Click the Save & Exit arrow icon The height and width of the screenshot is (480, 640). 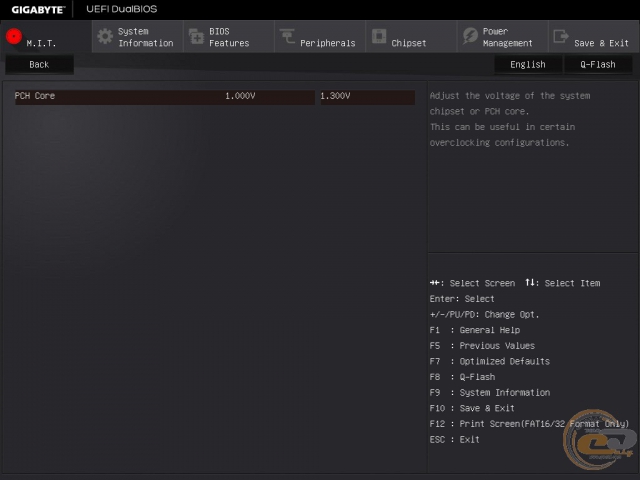point(560,37)
